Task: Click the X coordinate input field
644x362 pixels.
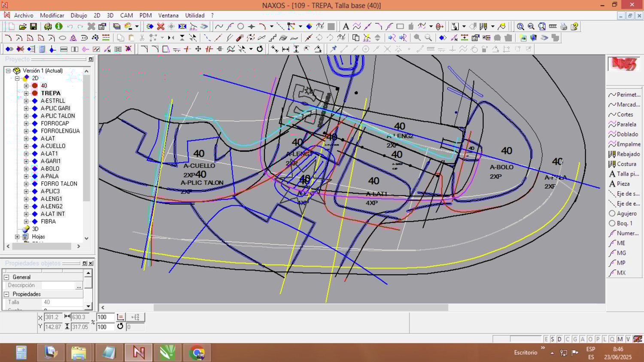Action: 53,317
